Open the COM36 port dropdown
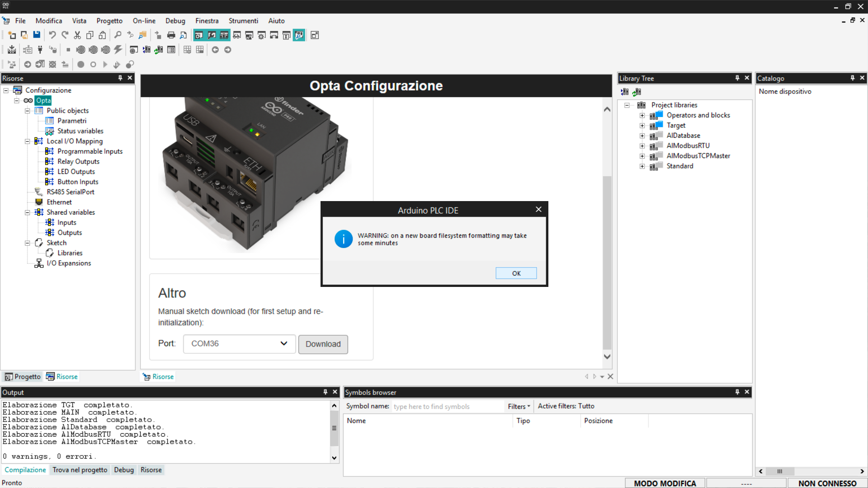Viewport: 868px width, 488px height. [x=239, y=344]
